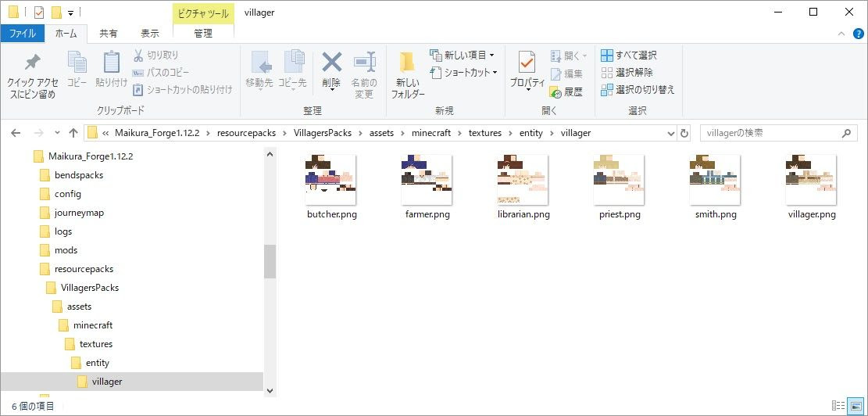Switch to the Home (ホーム) tab
The image size is (868, 416).
[66, 34]
